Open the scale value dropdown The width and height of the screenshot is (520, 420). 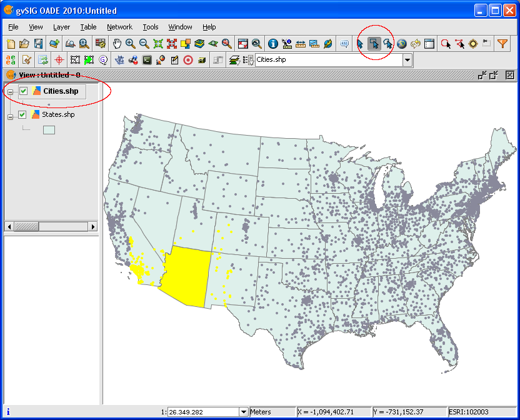242,412
